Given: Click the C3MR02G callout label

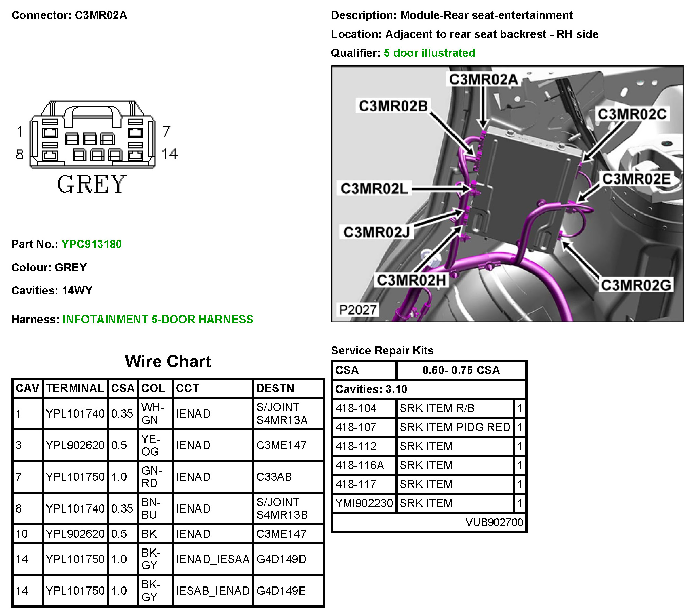Looking at the screenshot, I should 635,285.
